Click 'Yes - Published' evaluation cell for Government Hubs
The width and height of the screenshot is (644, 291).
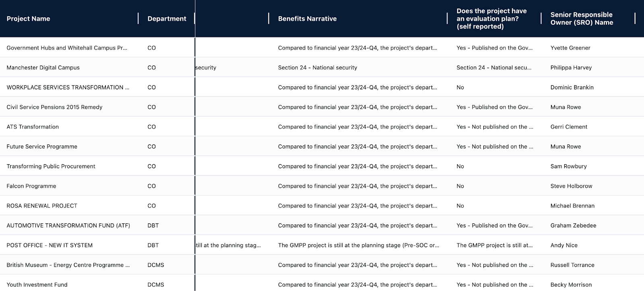click(x=494, y=48)
